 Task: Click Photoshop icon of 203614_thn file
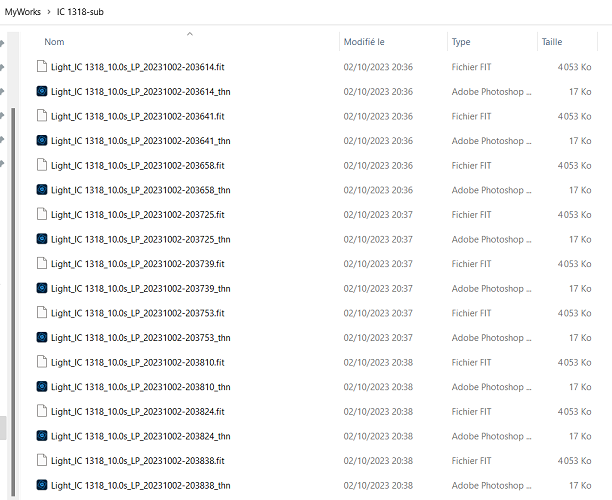[x=42, y=91]
